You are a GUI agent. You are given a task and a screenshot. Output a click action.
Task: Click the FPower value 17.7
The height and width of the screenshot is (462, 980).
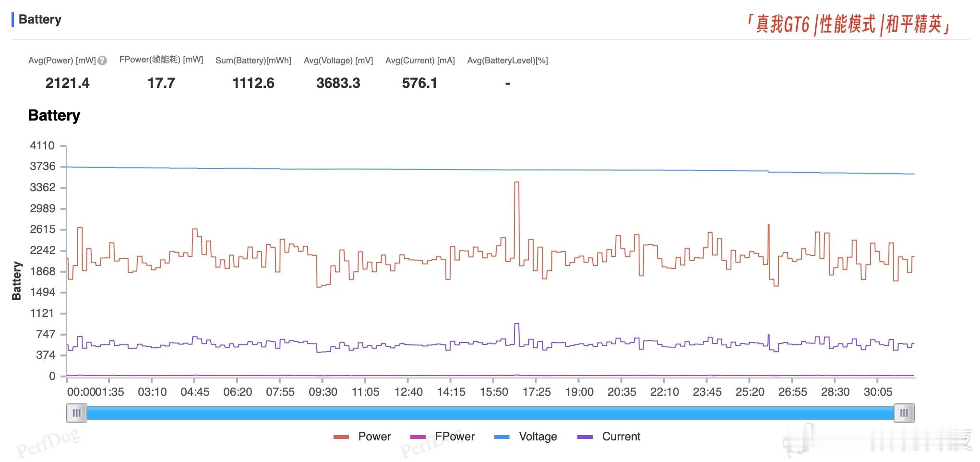[x=161, y=83]
